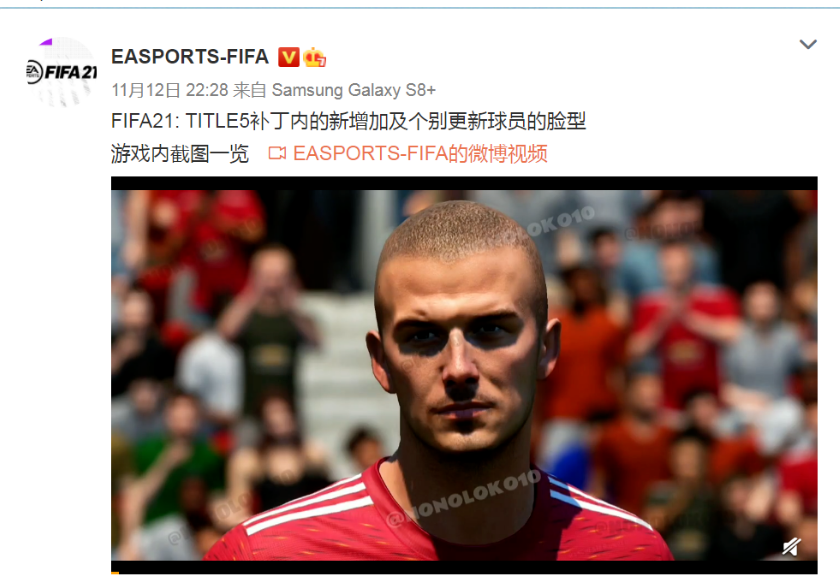Click the black letterbox bar atop the video
This screenshot has height=580, width=840.
[464, 183]
